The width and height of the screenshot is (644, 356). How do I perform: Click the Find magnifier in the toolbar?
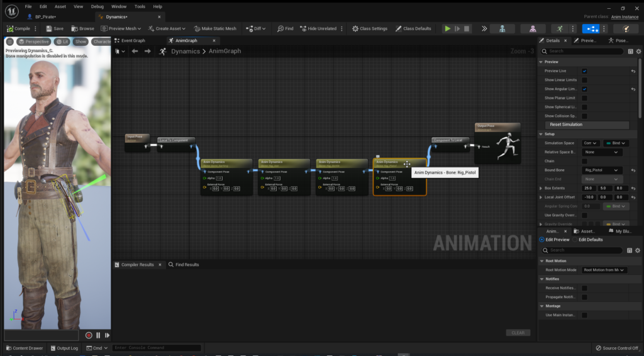click(280, 28)
